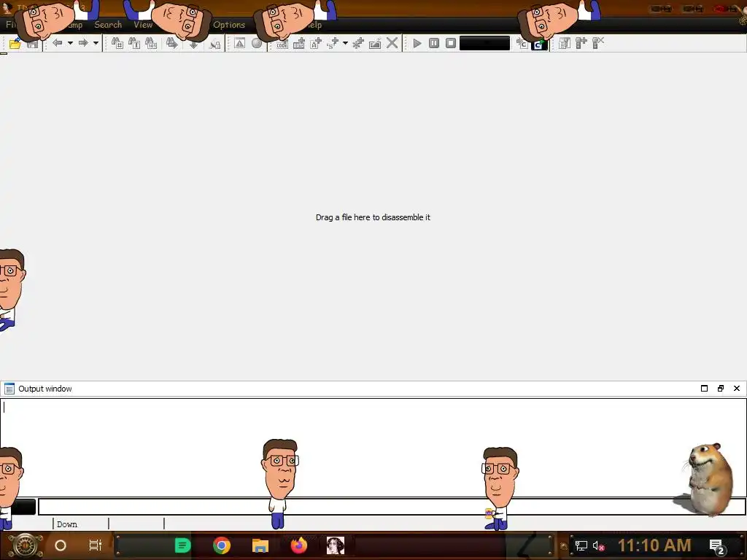Open Task View on the taskbar
Image resolution: width=747 pixels, height=560 pixels.
coord(96,545)
